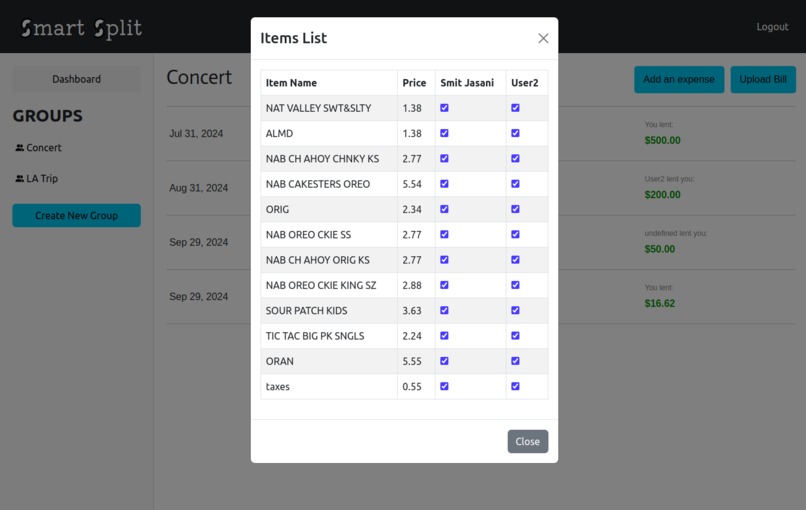
Task: Click Create New Group button
Action: [x=77, y=215]
